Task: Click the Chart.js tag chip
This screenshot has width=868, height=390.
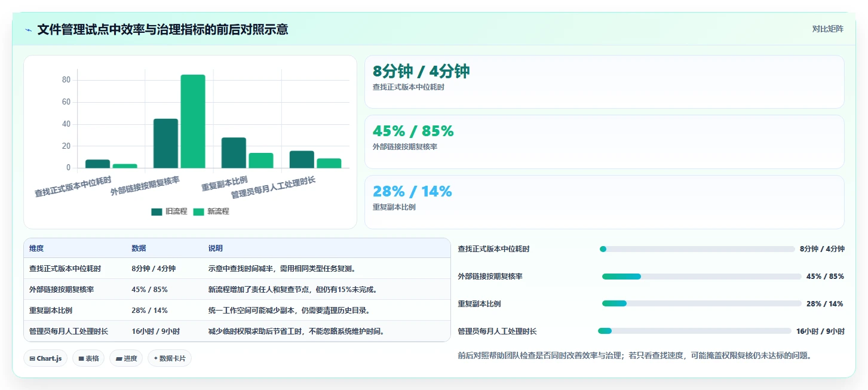Action: [45, 358]
